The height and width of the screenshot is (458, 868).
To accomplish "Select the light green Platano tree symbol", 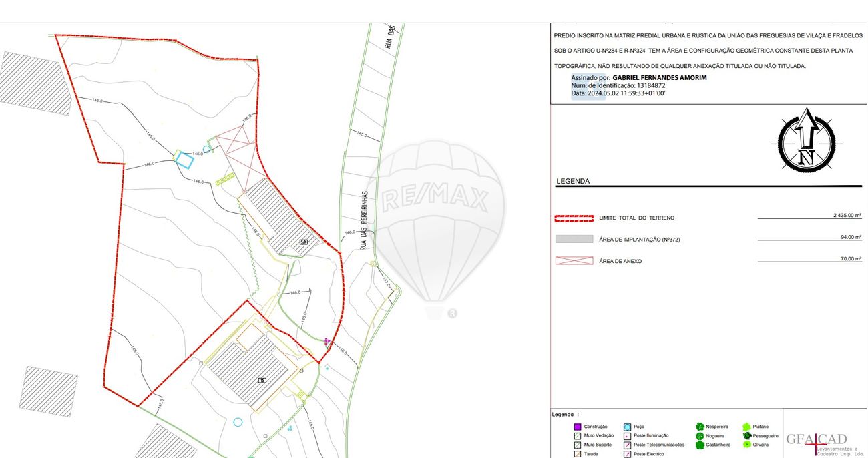I will (746, 427).
